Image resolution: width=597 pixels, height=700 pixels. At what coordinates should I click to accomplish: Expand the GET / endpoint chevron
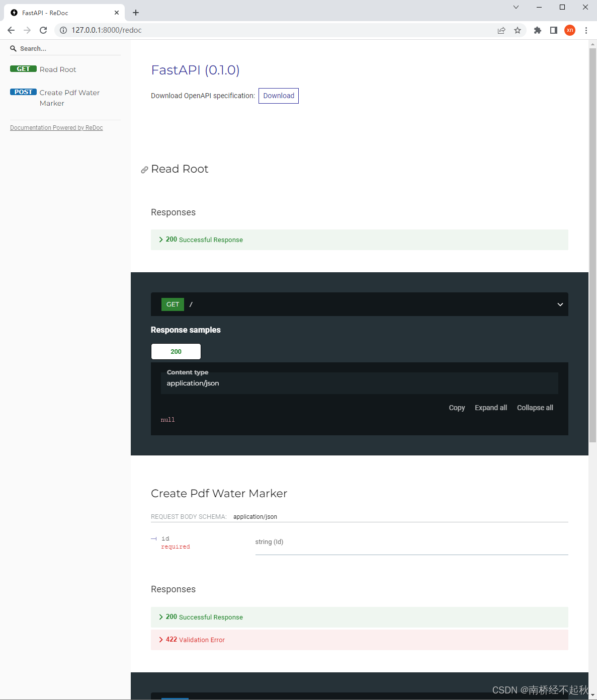tap(560, 304)
